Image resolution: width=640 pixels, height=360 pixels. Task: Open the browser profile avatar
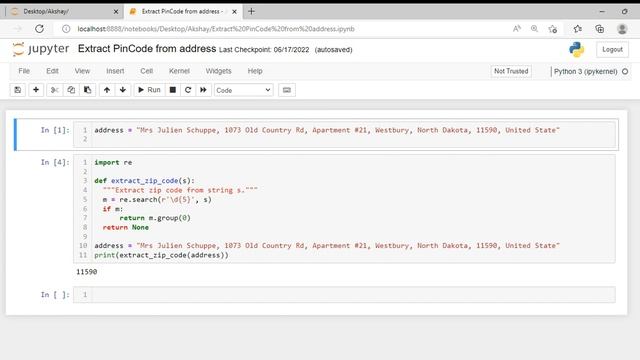622,29
